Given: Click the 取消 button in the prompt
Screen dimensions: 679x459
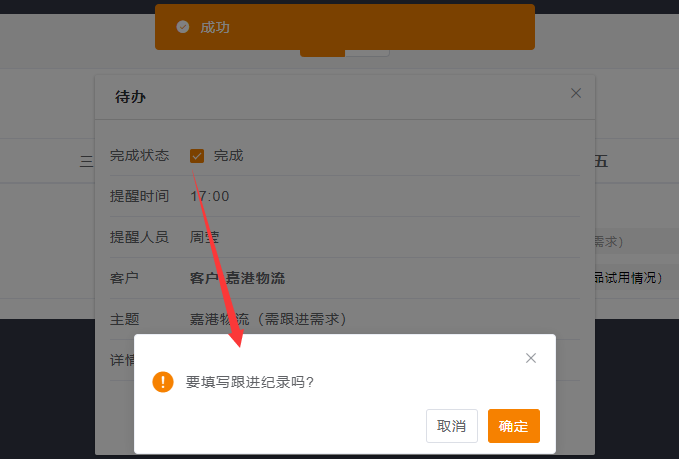Looking at the screenshot, I should point(451,426).
